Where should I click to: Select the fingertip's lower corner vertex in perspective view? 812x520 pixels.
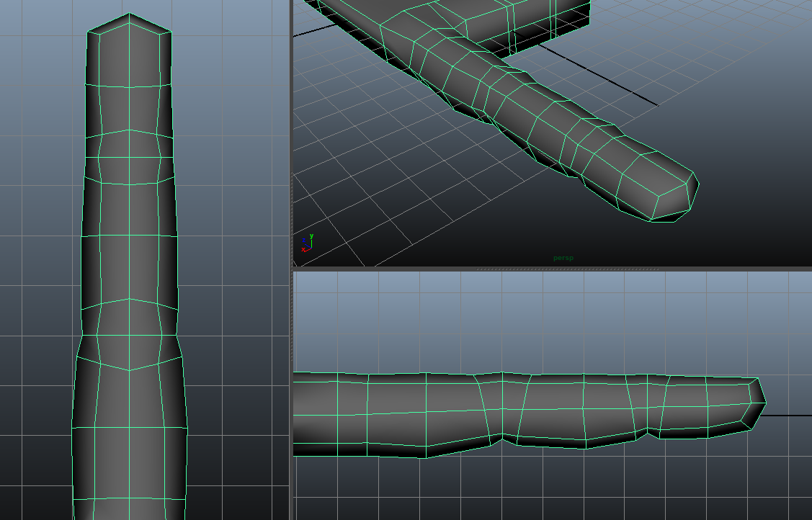(x=653, y=220)
